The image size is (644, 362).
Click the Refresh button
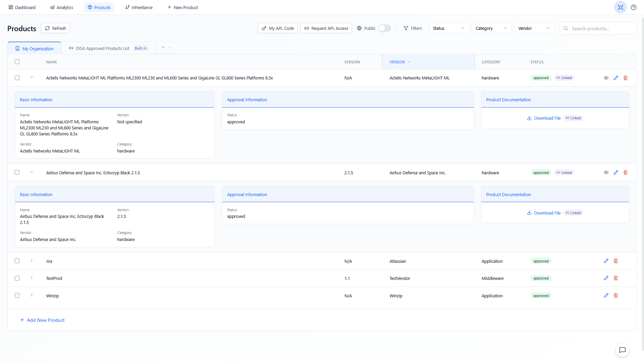(55, 28)
